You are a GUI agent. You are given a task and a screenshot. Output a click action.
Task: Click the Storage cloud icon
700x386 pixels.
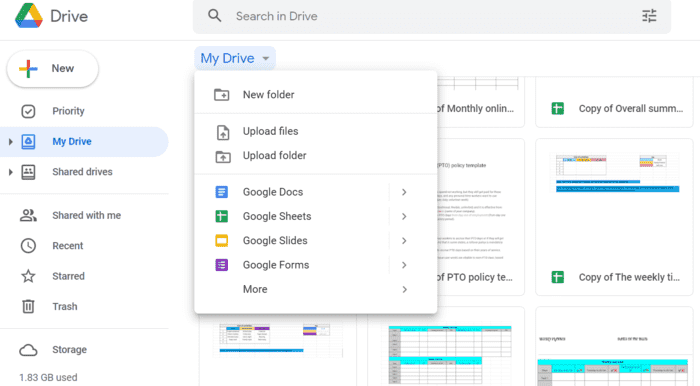pyautogui.click(x=28, y=350)
